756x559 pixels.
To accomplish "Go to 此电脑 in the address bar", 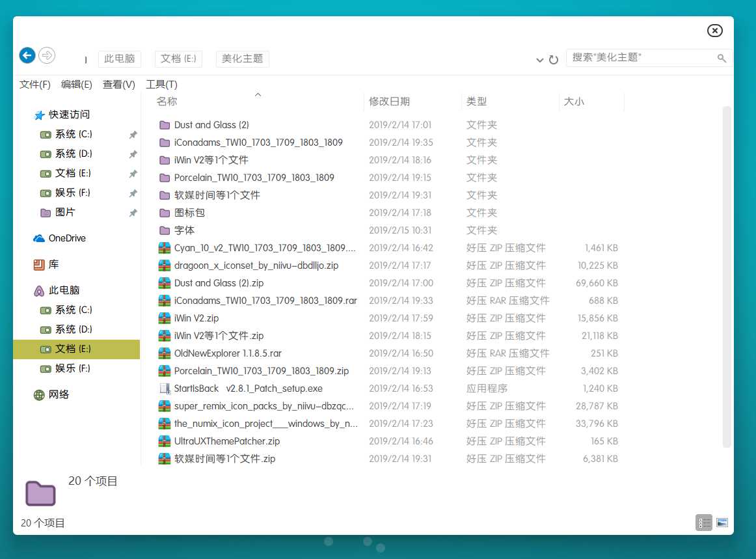I will click(x=120, y=59).
